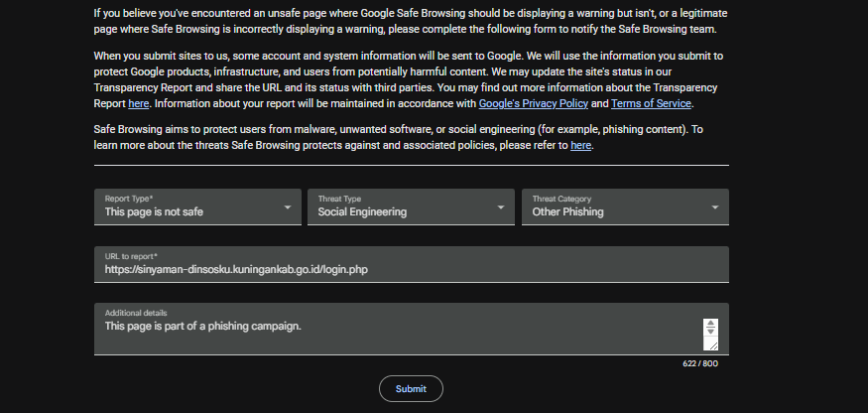Click the textarea resize handle
The height and width of the screenshot is (413, 868).
pyautogui.click(x=710, y=344)
